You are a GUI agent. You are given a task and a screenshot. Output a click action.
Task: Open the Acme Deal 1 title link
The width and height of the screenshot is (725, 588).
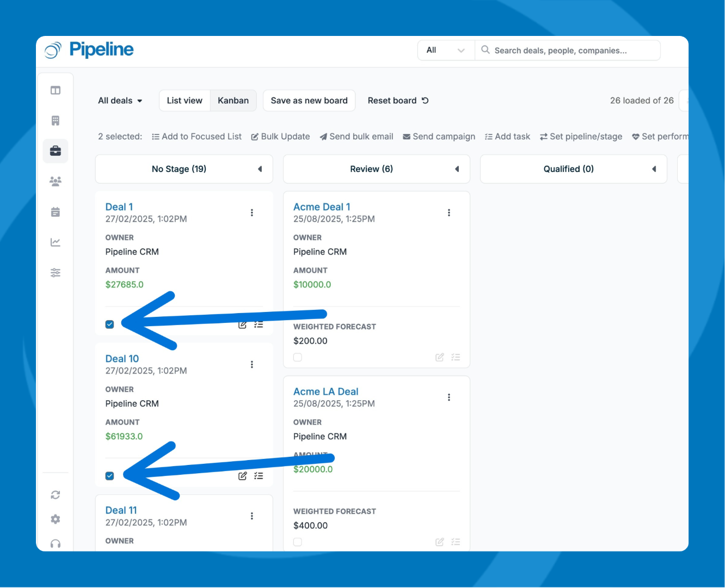coord(322,207)
